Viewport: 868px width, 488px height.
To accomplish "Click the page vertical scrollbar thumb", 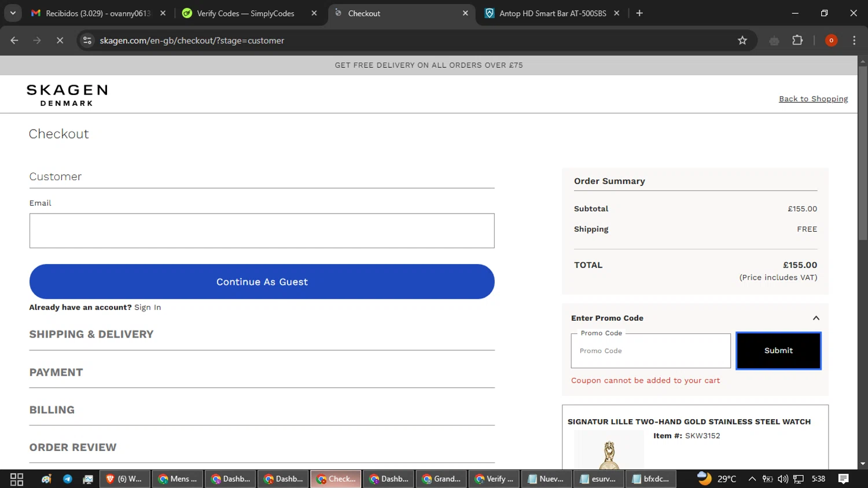I will [x=863, y=153].
